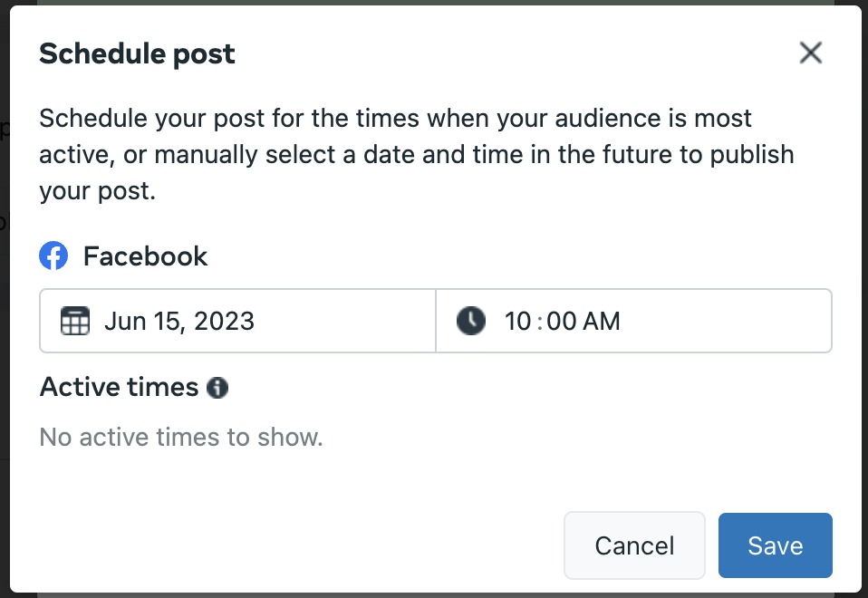Click the month Jun in the date field

(123, 321)
